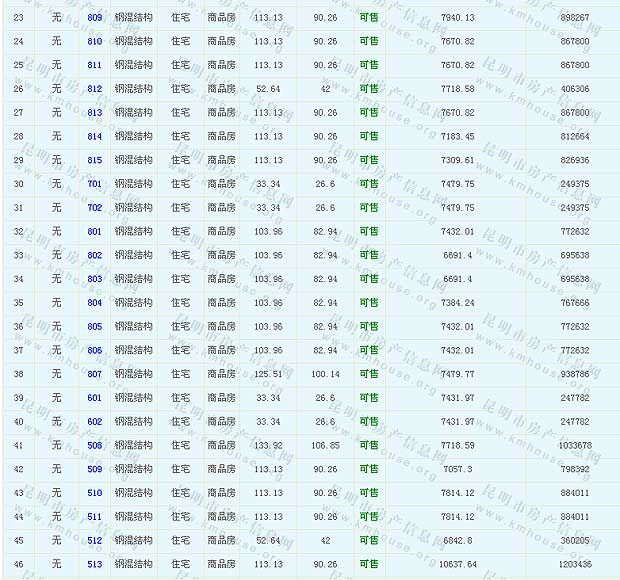Click room 804 link
The image size is (620, 580).
[95, 303]
